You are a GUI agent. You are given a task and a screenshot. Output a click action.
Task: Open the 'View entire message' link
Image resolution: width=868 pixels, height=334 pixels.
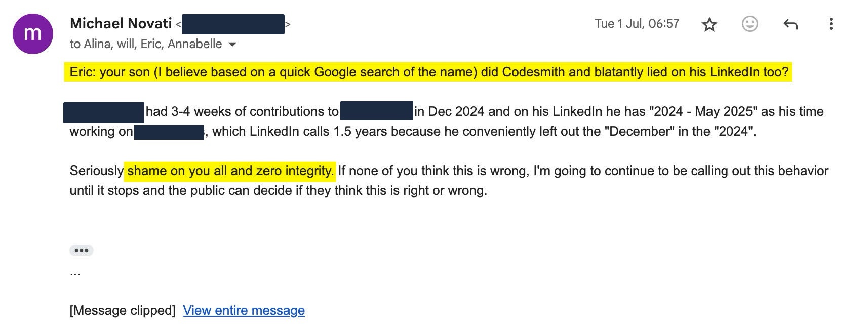[x=244, y=310]
